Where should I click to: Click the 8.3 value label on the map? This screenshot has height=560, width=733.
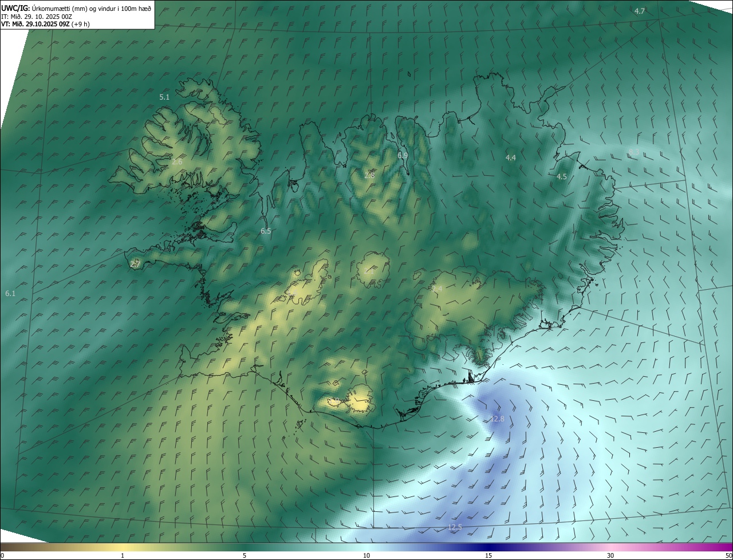pyautogui.click(x=634, y=152)
